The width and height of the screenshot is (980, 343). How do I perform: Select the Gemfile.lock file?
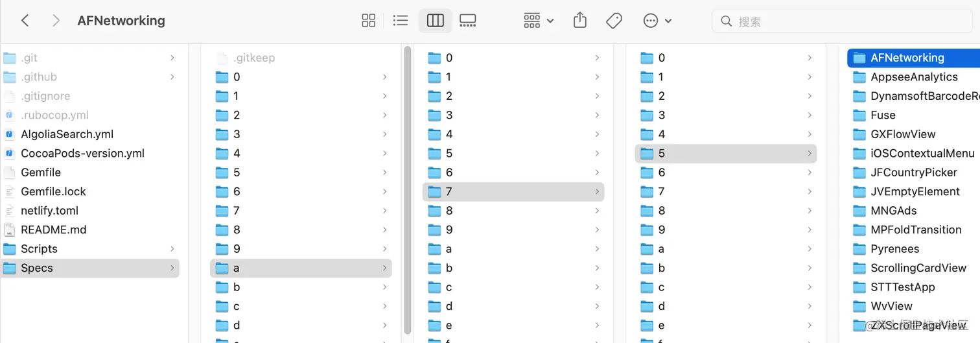[90, 191]
